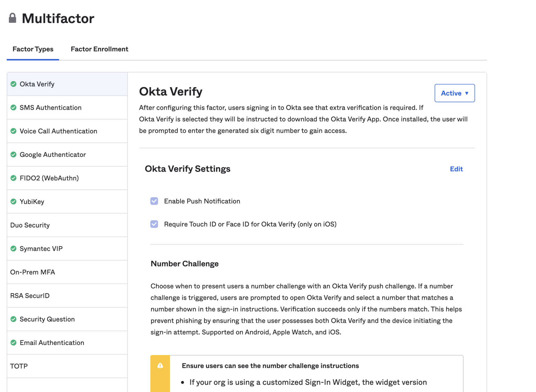
Task: Select TOTP from the factor list
Action: tap(19, 366)
